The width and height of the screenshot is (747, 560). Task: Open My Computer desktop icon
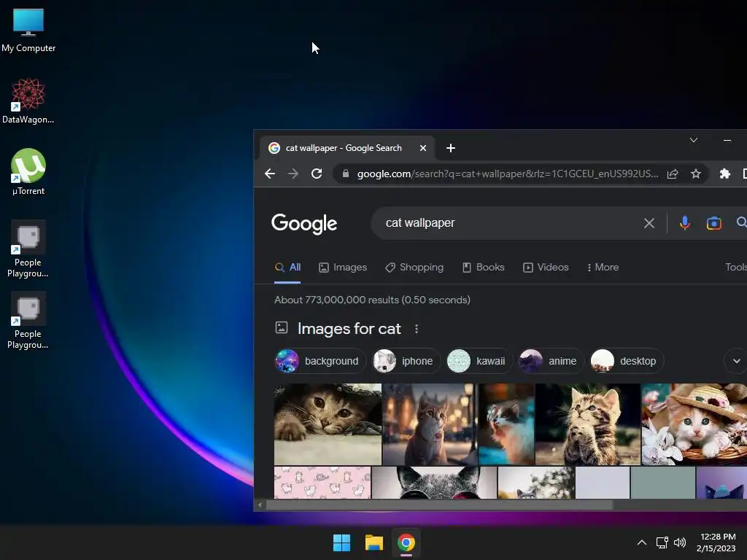tap(28, 30)
